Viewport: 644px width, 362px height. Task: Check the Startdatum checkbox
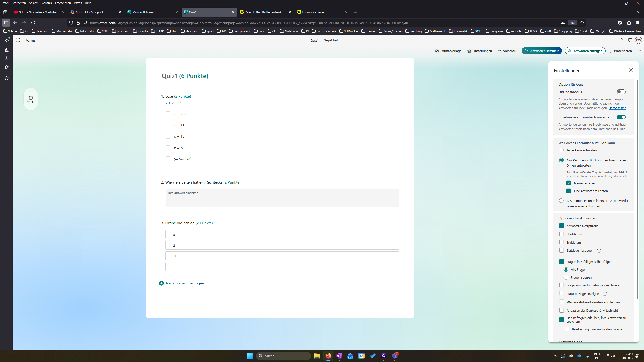(561, 234)
